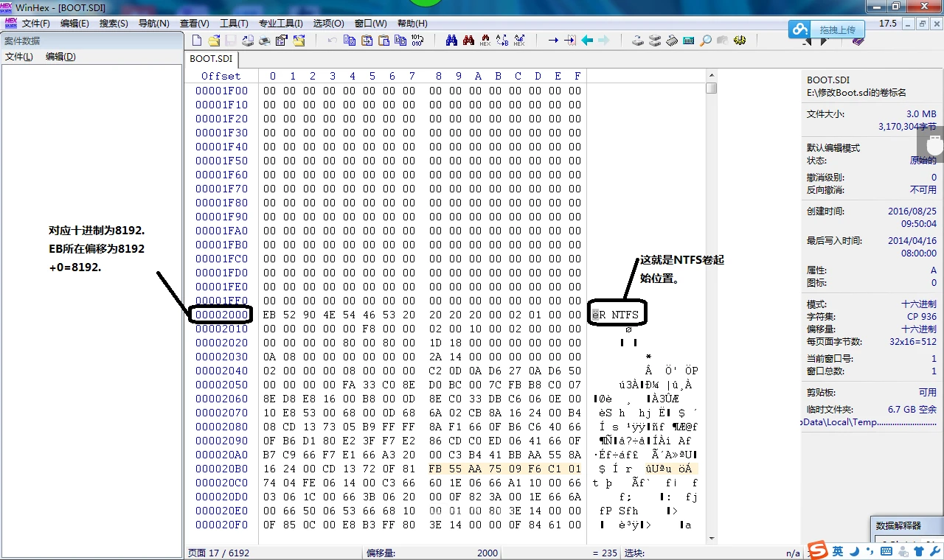Open the 搜索(S) menu

(x=114, y=24)
